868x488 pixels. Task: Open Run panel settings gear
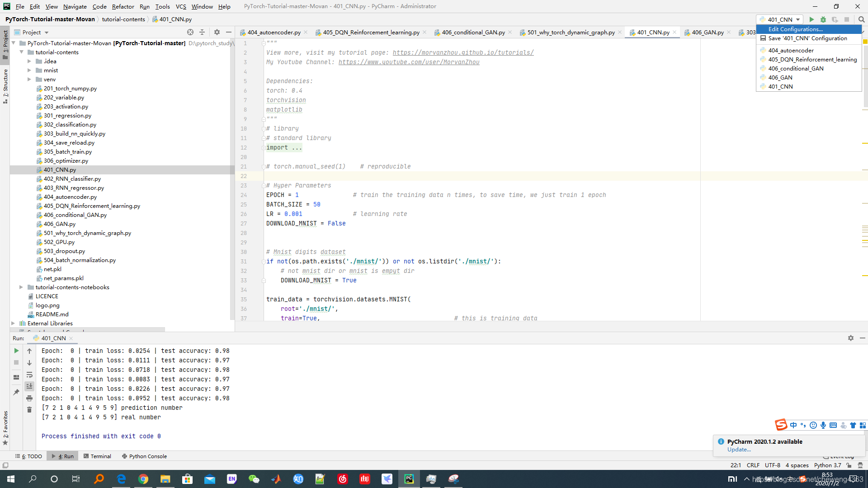pyautogui.click(x=851, y=338)
